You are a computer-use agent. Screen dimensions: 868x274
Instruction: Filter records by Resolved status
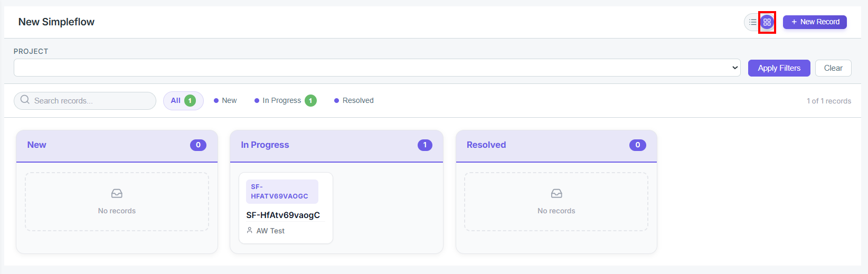(x=354, y=101)
